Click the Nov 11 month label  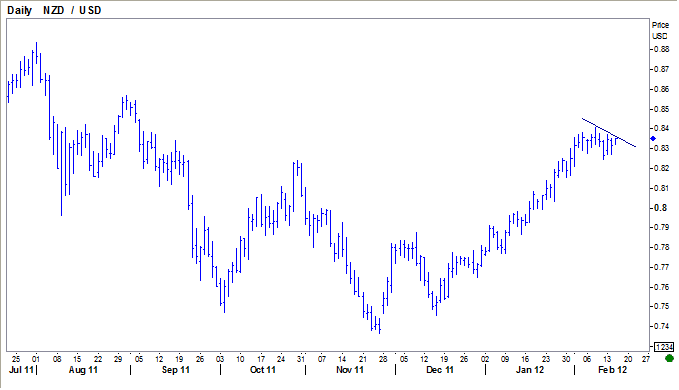[350, 370]
